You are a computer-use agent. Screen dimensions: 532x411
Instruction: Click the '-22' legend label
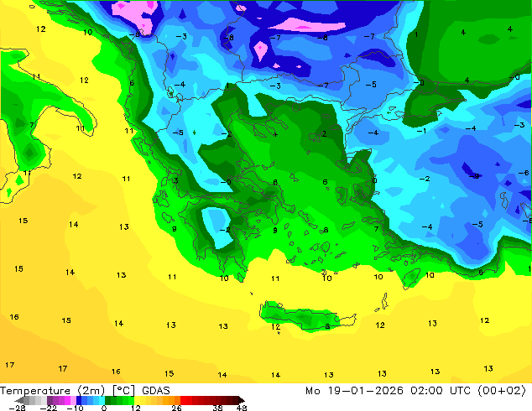point(49,408)
